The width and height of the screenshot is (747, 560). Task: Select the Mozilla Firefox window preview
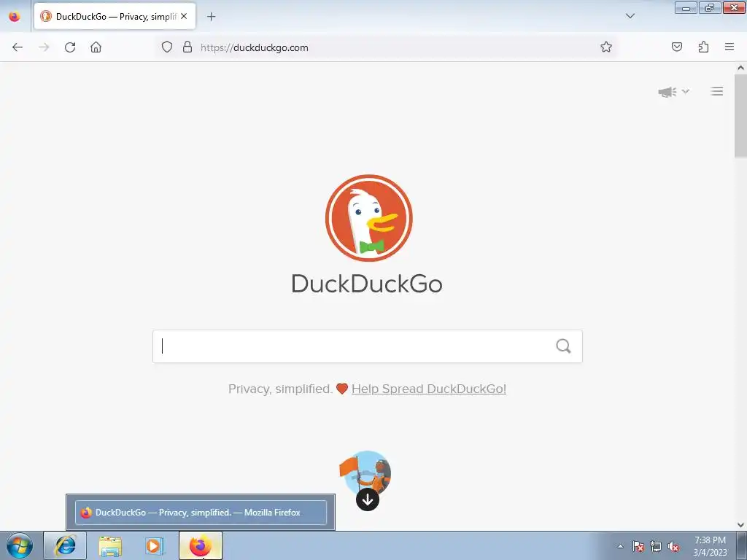click(201, 513)
